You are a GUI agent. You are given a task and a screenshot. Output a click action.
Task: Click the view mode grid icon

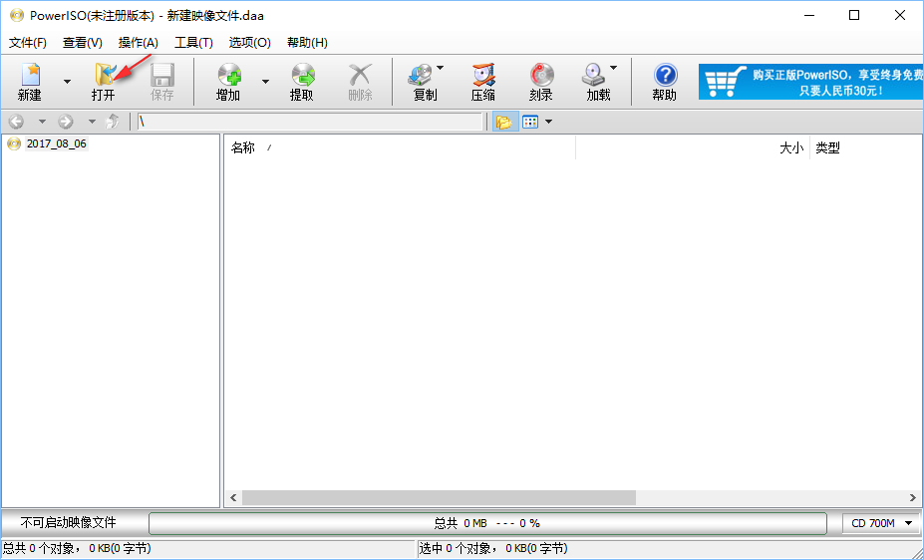click(530, 122)
